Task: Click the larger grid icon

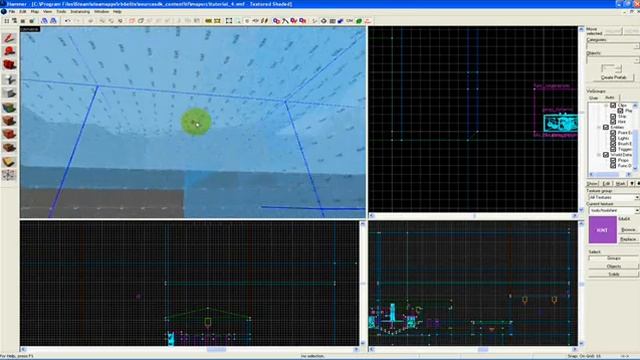Action: tap(31, 21)
